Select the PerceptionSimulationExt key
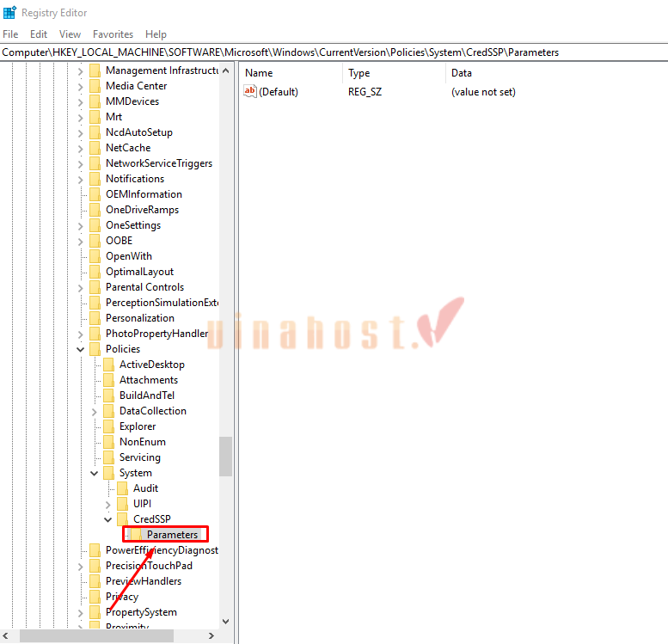 coord(162,303)
